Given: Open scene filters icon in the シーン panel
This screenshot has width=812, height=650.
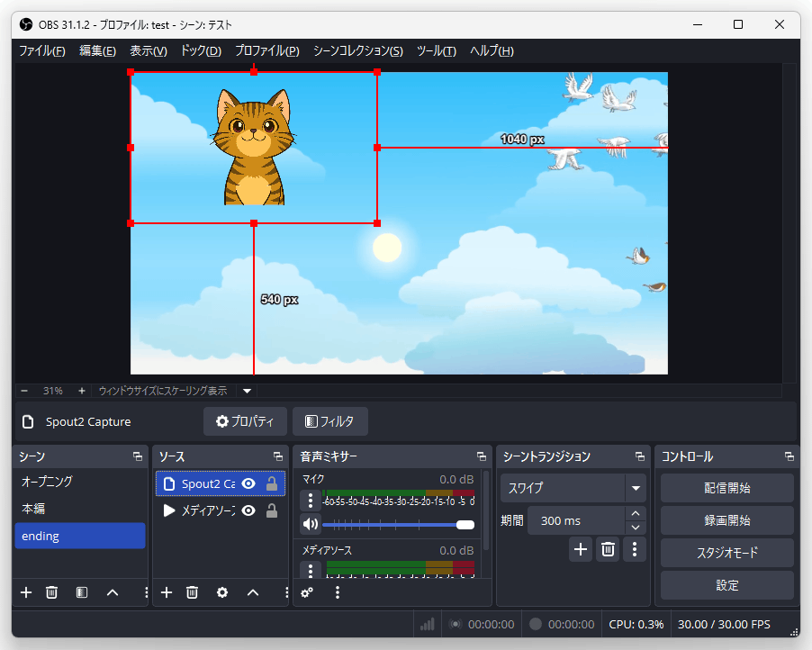Looking at the screenshot, I should tap(82, 592).
